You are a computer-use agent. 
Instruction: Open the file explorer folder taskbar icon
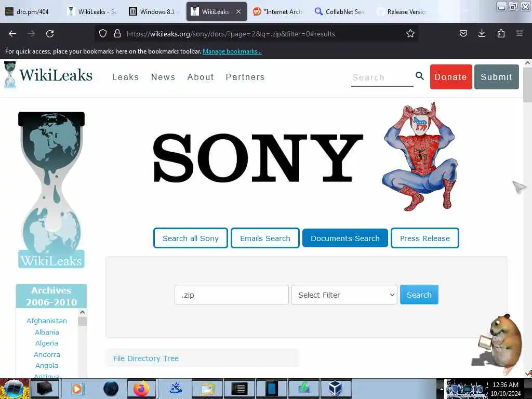tap(207, 389)
